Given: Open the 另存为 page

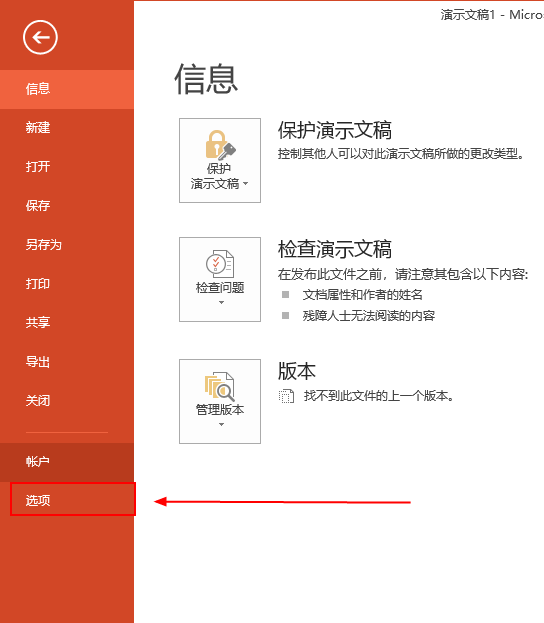Looking at the screenshot, I should [x=67, y=244].
